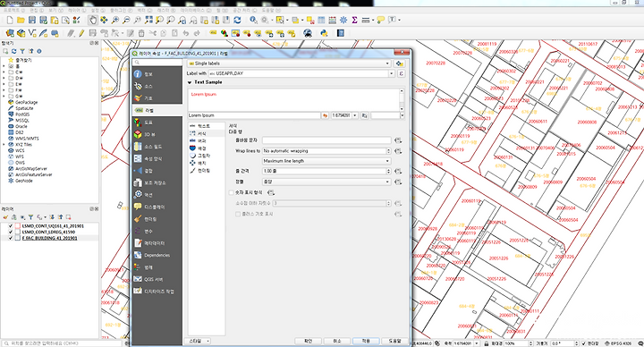The width and height of the screenshot is (644, 347).
Task: Switch to the Buffer tab in label settings
Action: click(x=207, y=140)
